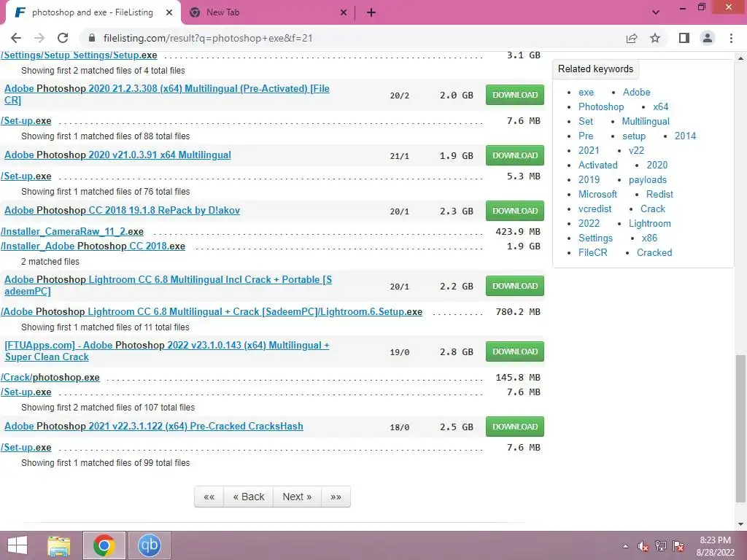Go to first page with «« button
Image resolution: width=747 pixels, height=560 pixels.
pos(209,497)
